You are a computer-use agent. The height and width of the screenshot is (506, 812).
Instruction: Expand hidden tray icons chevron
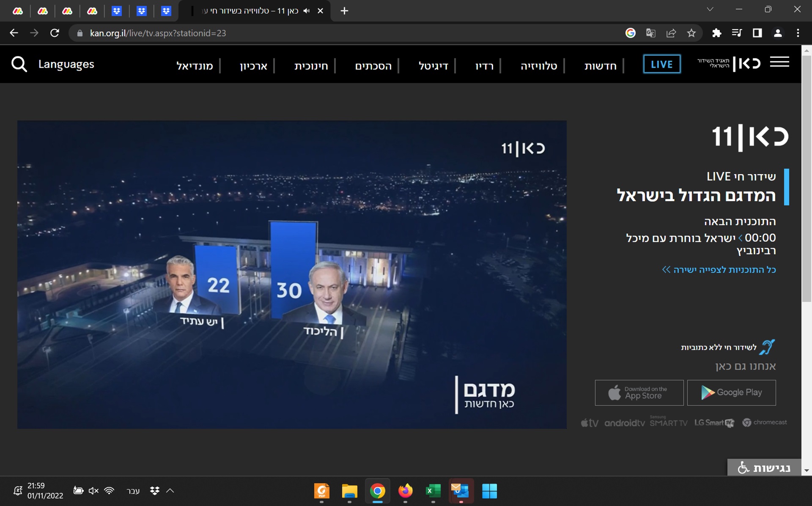[170, 490]
